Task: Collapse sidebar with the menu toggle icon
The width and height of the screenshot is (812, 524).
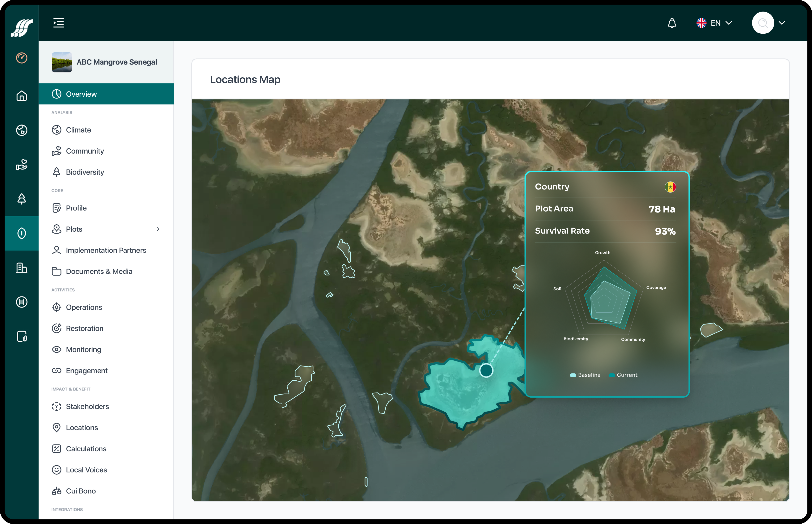Action: tap(58, 23)
